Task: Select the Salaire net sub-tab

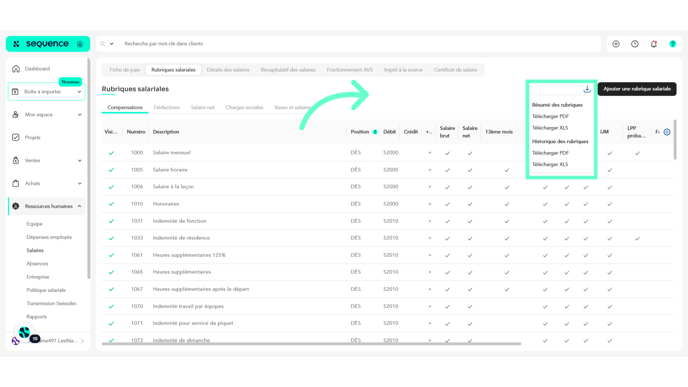Action: 203,108
